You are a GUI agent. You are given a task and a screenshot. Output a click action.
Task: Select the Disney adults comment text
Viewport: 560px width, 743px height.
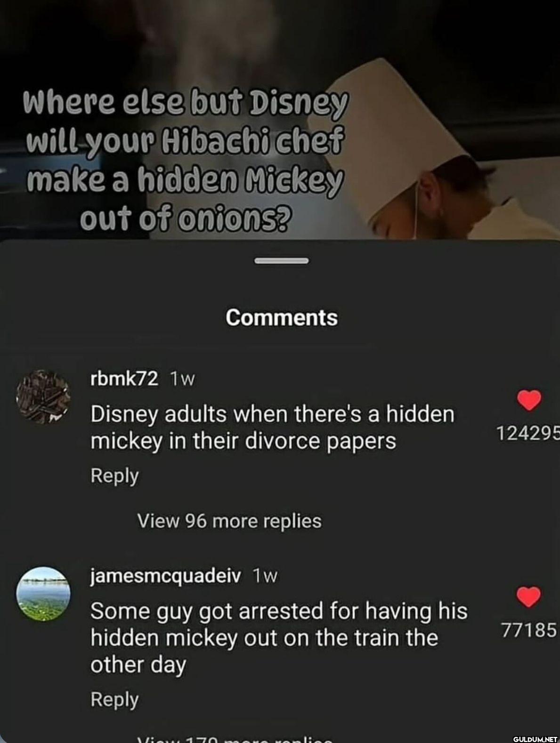point(272,428)
